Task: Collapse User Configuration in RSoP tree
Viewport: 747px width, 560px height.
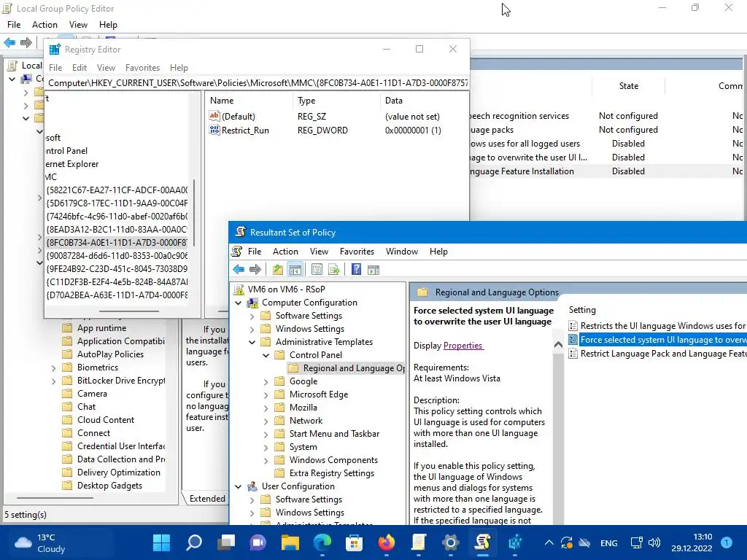Action: click(239, 486)
